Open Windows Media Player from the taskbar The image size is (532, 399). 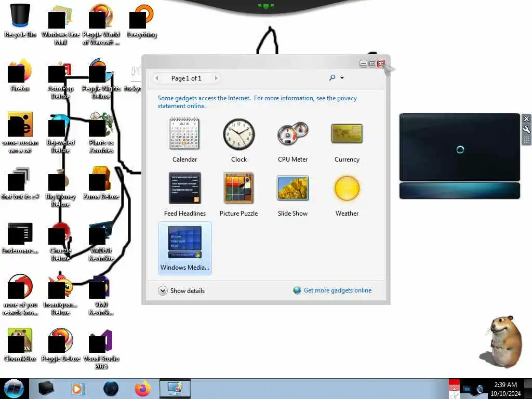point(77,389)
